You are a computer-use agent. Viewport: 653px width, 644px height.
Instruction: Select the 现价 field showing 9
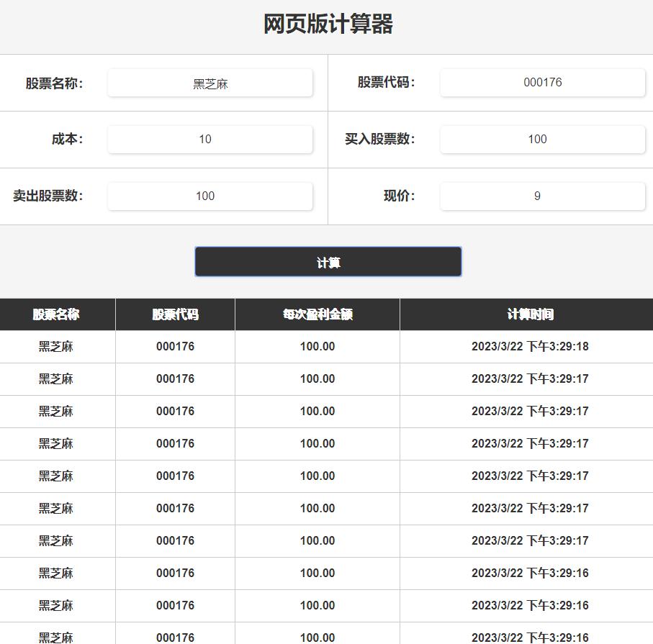point(542,196)
